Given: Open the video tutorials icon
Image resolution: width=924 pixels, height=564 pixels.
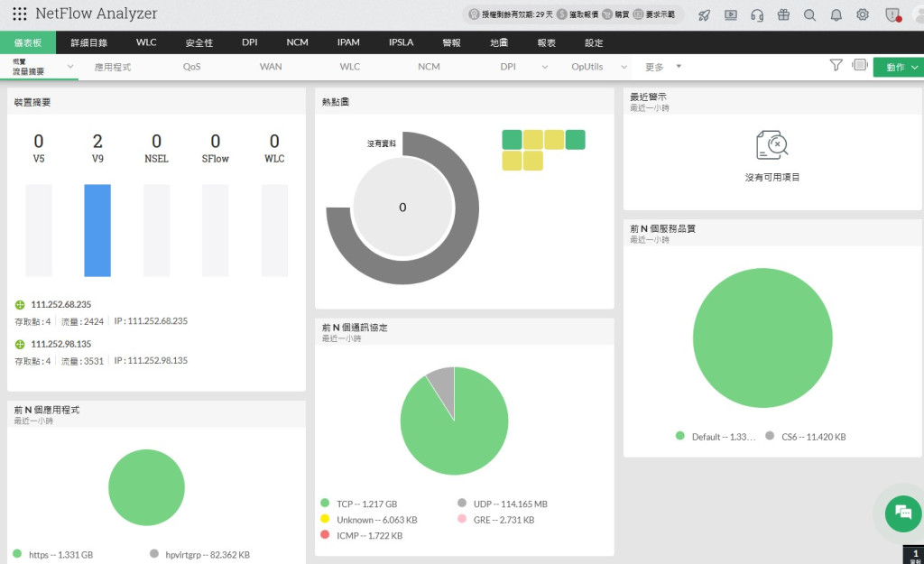Looking at the screenshot, I should 731,15.
